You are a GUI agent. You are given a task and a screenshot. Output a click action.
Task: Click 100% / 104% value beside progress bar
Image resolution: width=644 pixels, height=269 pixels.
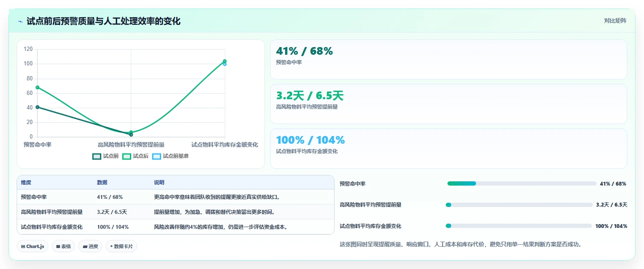[x=611, y=226]
